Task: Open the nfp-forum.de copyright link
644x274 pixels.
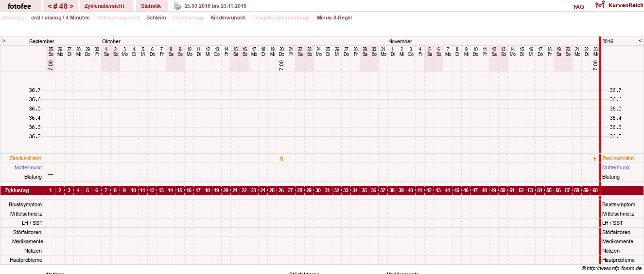Action: click(611, 268)
